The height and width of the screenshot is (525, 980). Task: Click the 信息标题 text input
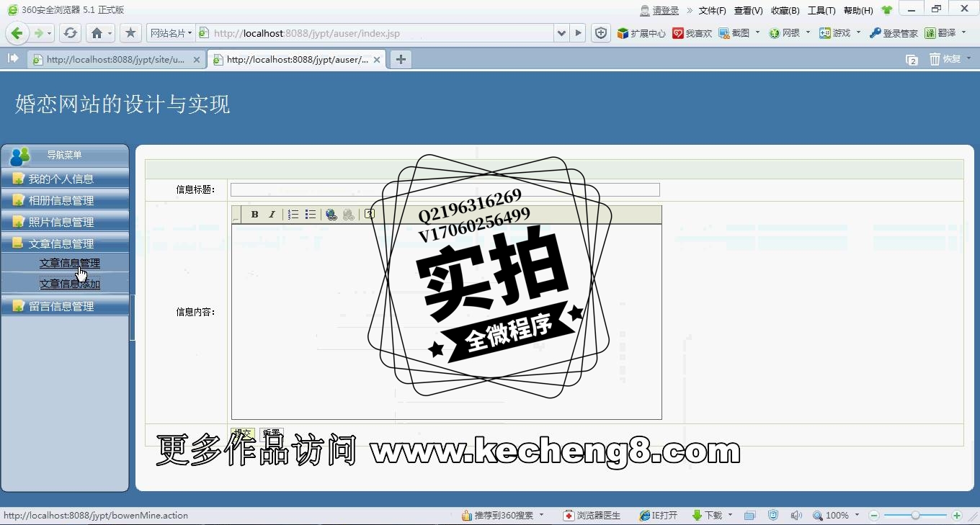coord(445,189)
